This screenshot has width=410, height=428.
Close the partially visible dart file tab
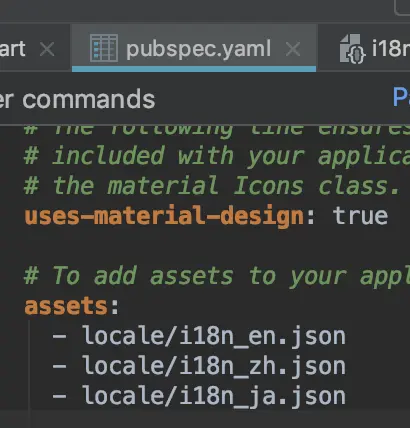[x=47, y=49]
